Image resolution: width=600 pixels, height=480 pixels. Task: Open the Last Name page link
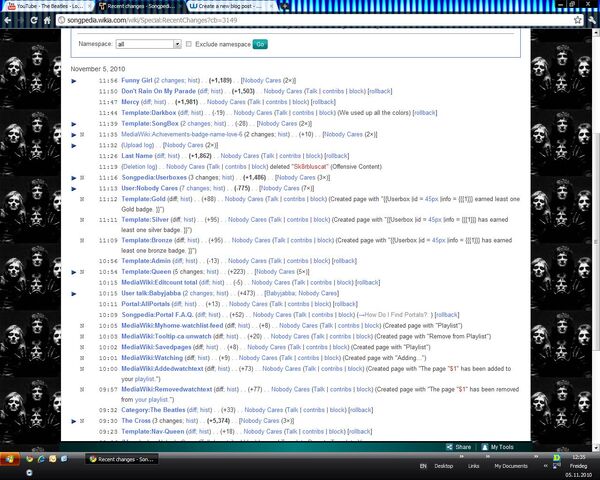(137, 156)
